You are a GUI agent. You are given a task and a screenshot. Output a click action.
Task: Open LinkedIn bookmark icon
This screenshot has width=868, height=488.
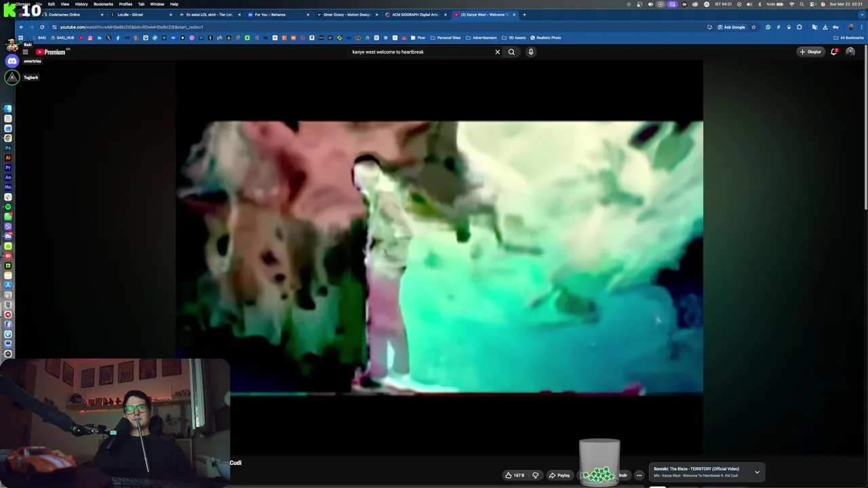pyautogui.click(x=99, y=38)
